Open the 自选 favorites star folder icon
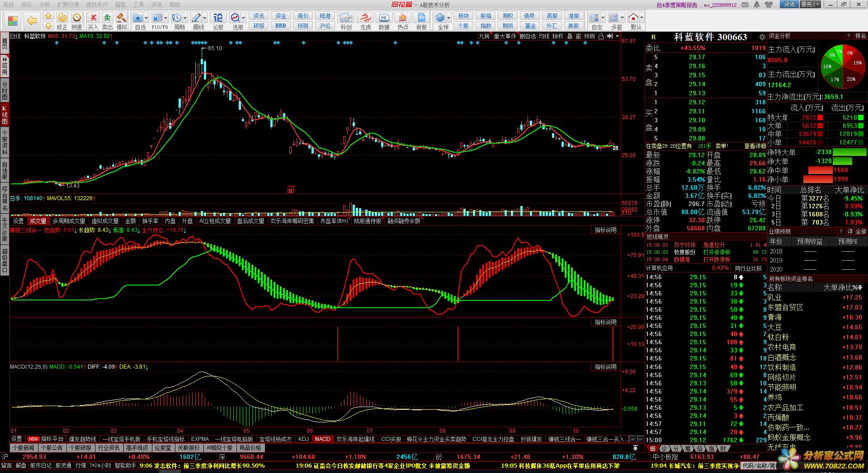868x473 pixels. pos(138,18)
